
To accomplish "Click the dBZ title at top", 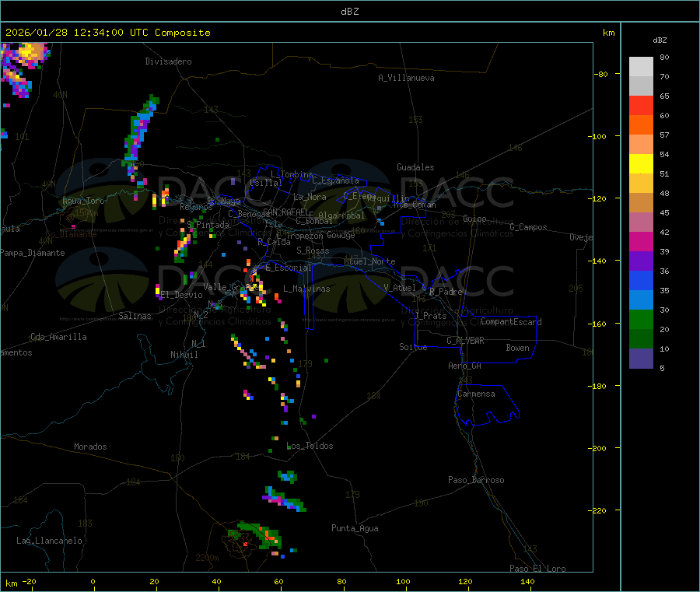I will [x=349, y=11].
